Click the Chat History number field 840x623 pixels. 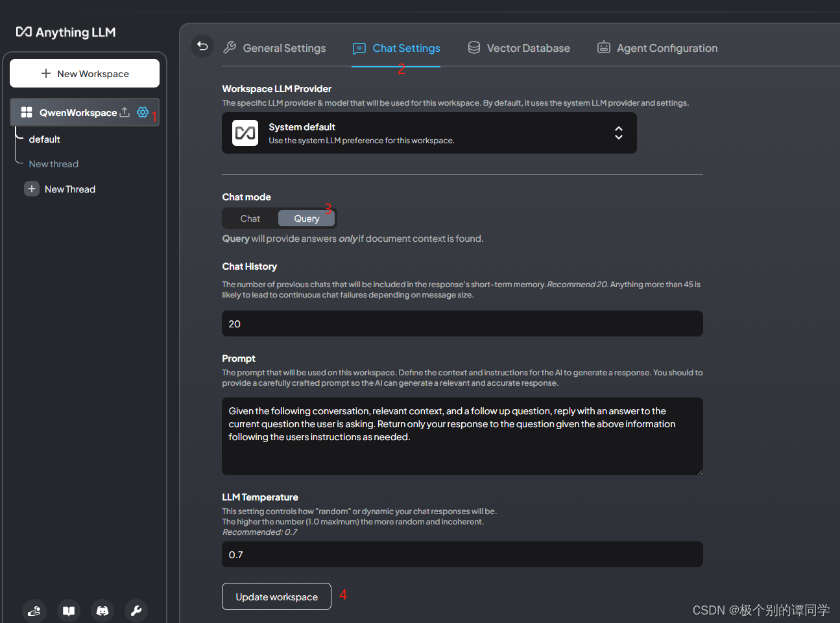pyautogui.click(x=462, y=323)
